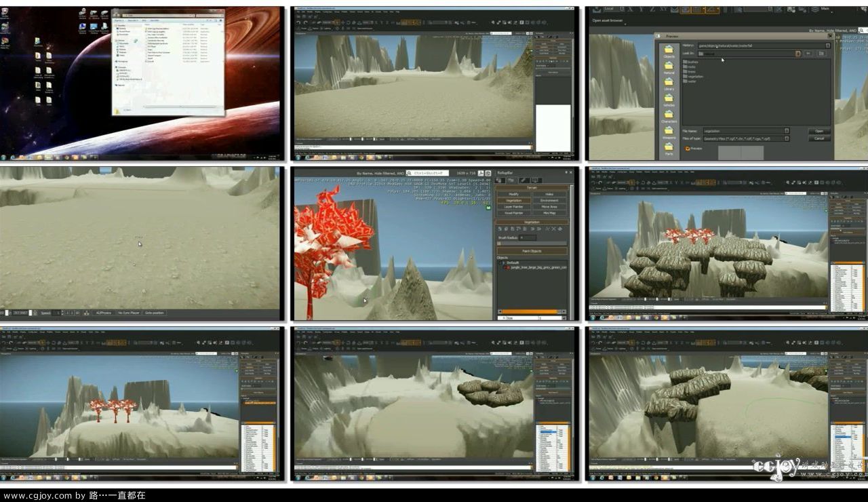Click the Voxel Painter button
868x502 pixels.
514,213
